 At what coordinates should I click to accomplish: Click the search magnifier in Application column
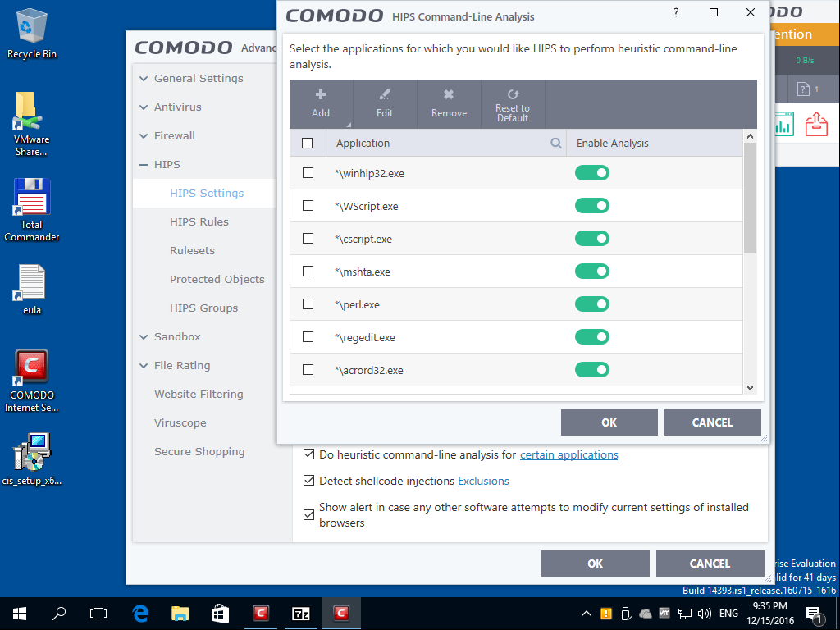pos(556,143)
